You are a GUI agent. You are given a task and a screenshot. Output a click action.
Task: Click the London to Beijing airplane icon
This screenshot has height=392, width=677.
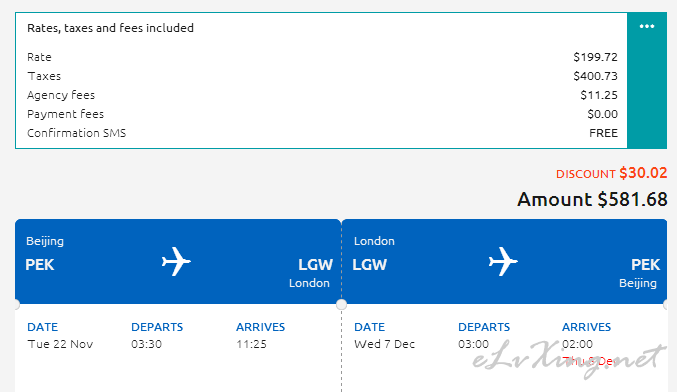(x=503, y=261)
